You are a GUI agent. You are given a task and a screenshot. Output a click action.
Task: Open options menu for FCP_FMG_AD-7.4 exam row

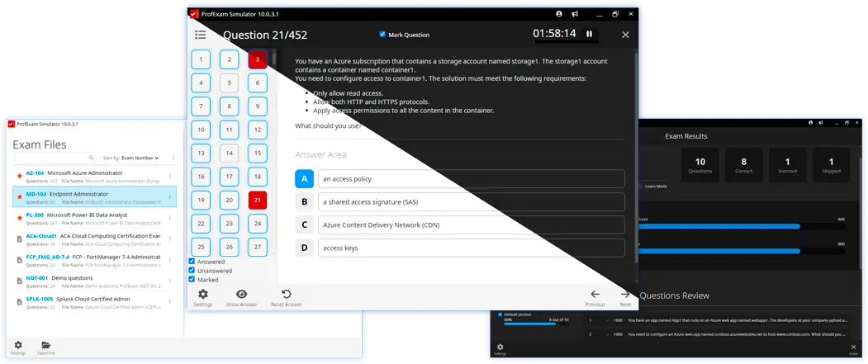click(170, 260)
